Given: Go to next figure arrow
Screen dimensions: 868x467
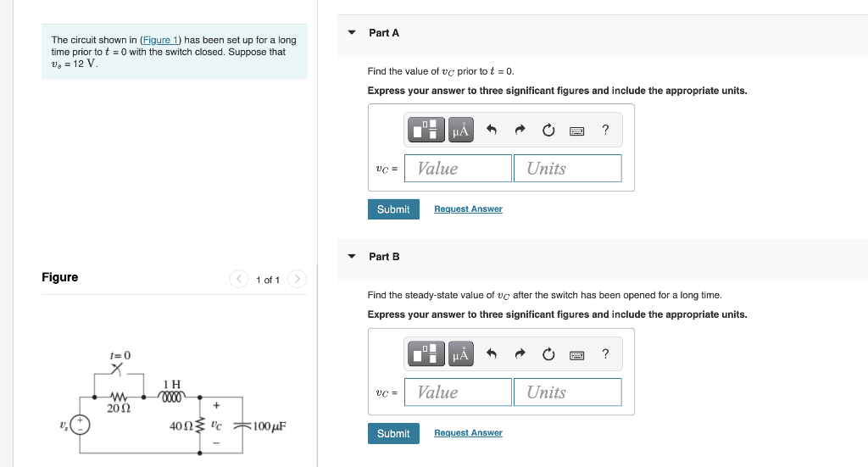Looking at the screenshot, I should coord(298,279).
